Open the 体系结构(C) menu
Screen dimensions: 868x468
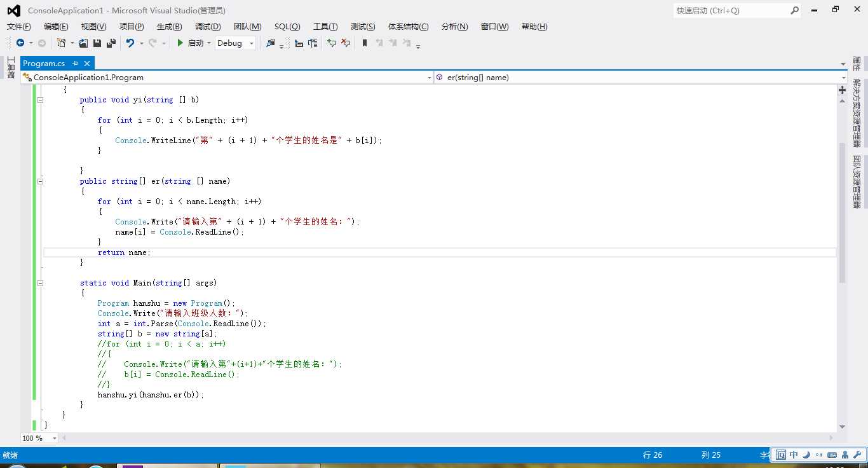pyautogui.click(x=409, y=26)
